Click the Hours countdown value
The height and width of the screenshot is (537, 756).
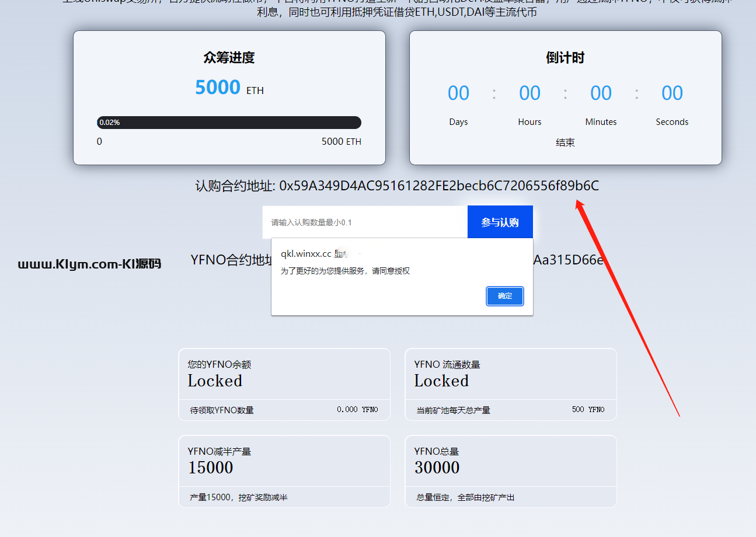click(529, 93)
